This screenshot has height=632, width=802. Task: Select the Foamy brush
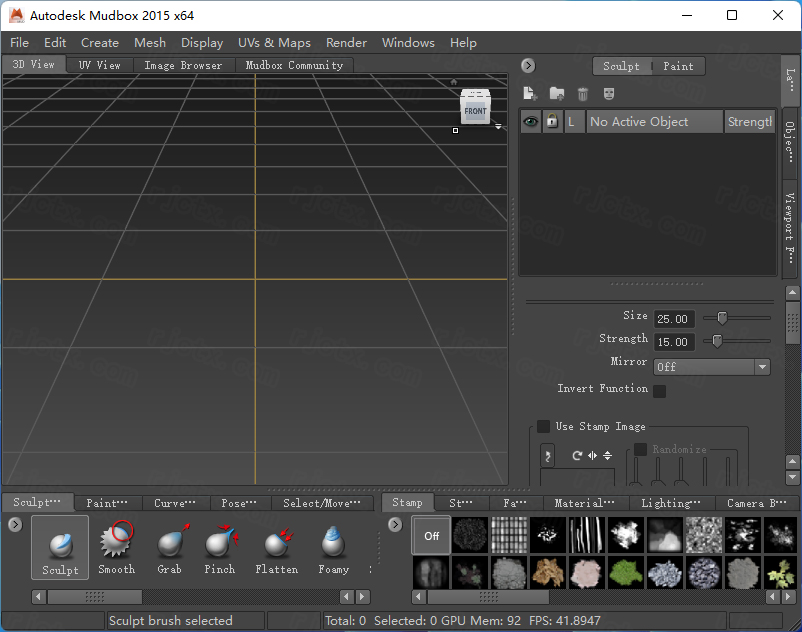[333, 547]
